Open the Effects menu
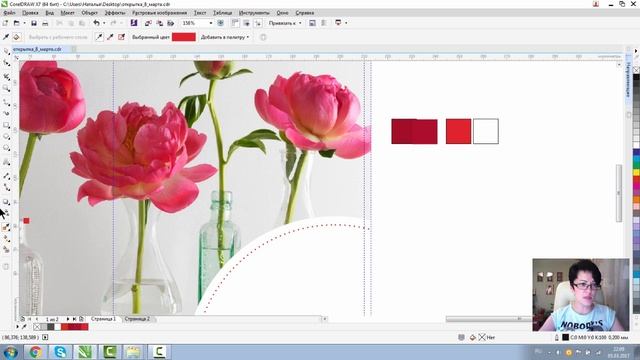 click(x=115, y=13)
